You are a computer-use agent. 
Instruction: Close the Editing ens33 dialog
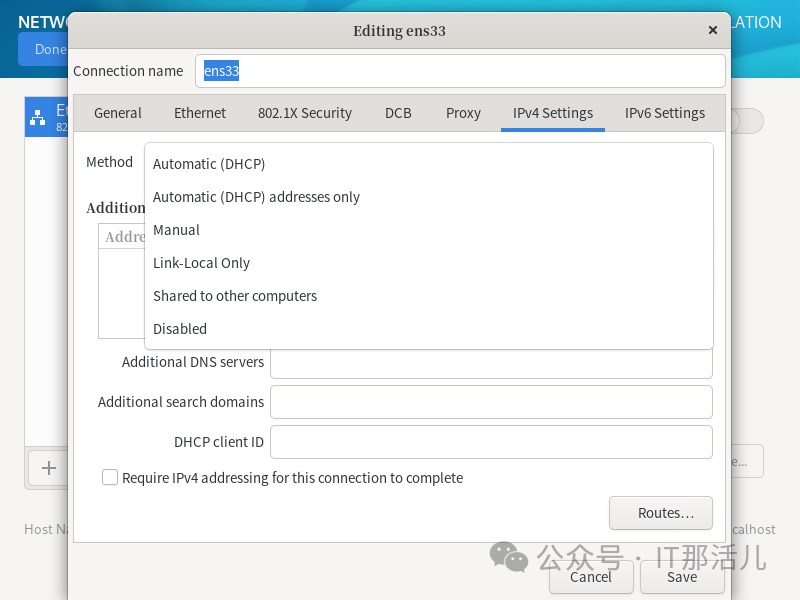coord(713,30)
